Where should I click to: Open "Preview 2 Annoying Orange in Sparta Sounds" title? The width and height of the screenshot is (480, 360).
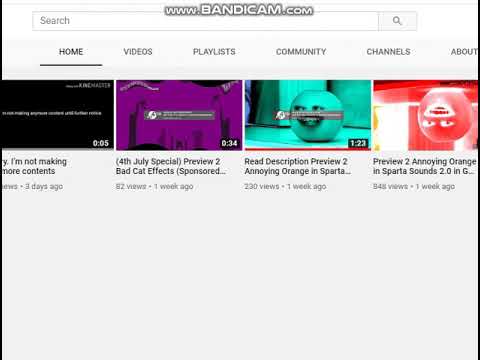click(x=425, y=166)
